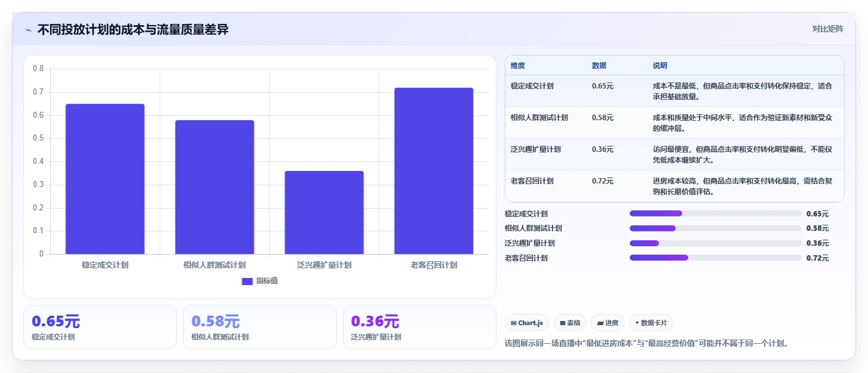The width and height of the screenshot is (868, 373).
Task: Click the 相似人群测试计划 progress bar
Action: (716, 228)
